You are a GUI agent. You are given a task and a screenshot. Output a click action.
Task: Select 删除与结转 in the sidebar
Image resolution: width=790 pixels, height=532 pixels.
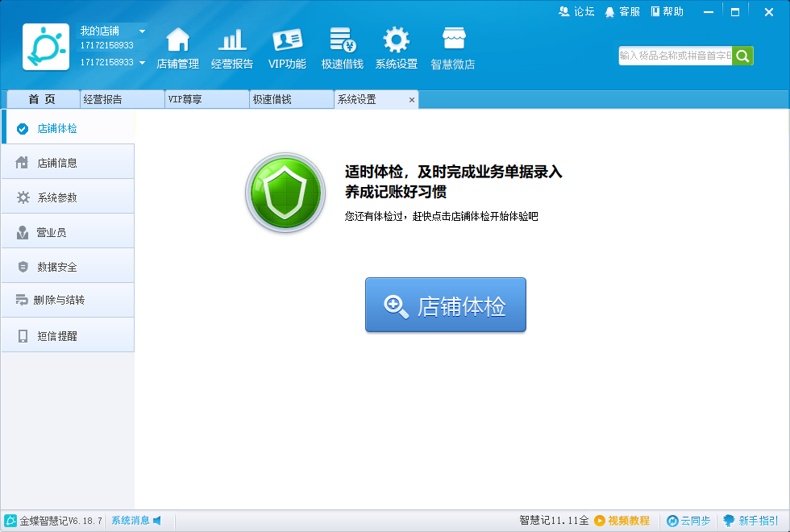pyautogui.click(x=68, y=300)
